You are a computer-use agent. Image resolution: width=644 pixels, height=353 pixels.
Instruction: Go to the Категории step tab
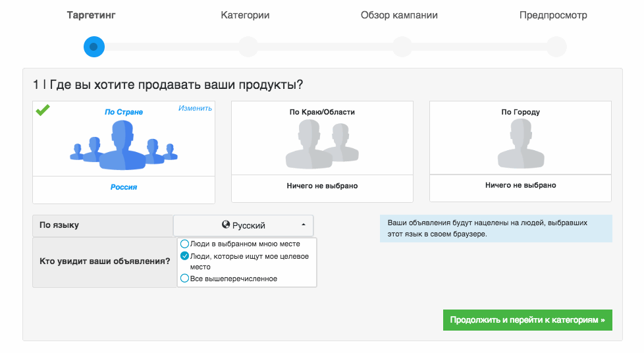(x=245, y=15)
